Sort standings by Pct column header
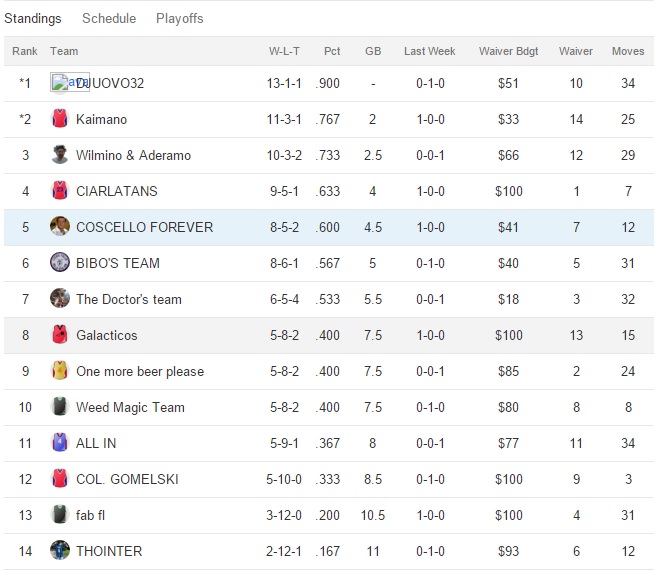This screenshot has width=658, height=572. pos(332,51)
